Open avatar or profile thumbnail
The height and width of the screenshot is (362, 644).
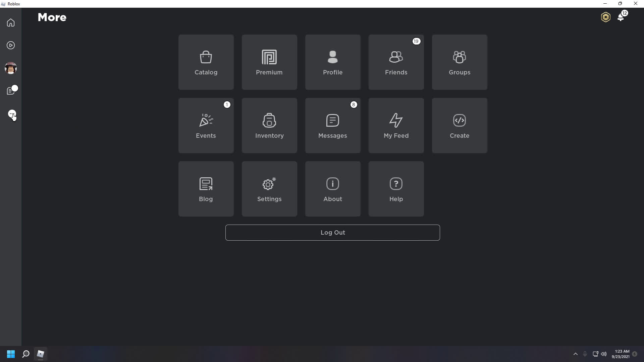point(11,68)
